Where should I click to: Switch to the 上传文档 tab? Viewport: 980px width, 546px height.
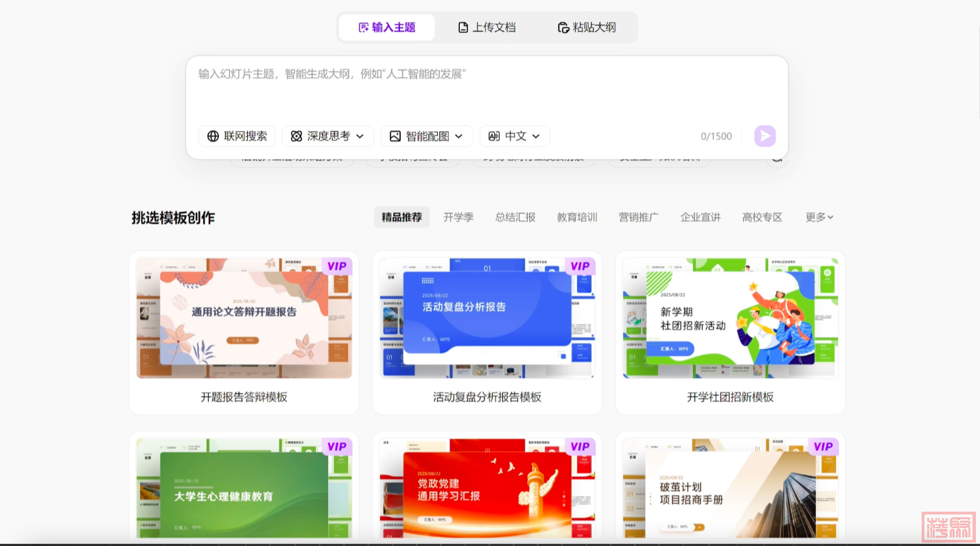[x=487, y=27]
